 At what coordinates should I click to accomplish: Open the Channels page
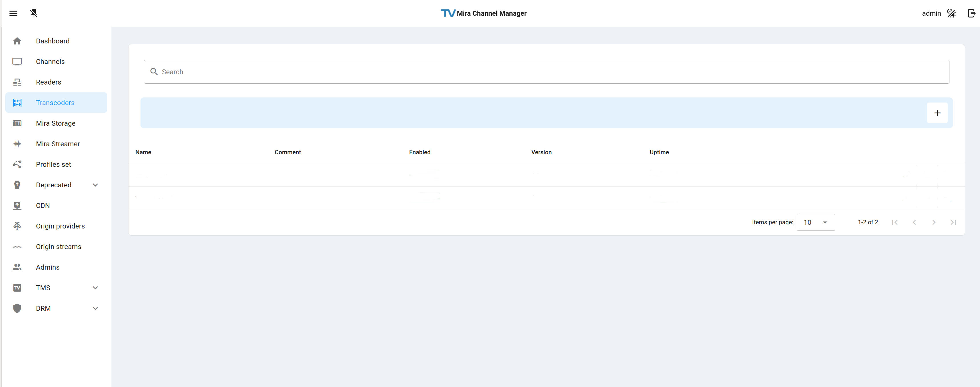[50, 62]
